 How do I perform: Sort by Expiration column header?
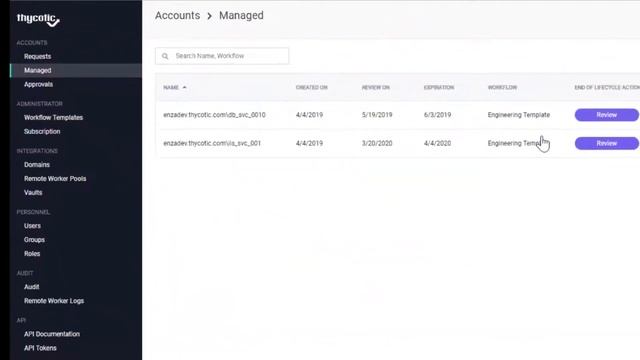point(439,87)
